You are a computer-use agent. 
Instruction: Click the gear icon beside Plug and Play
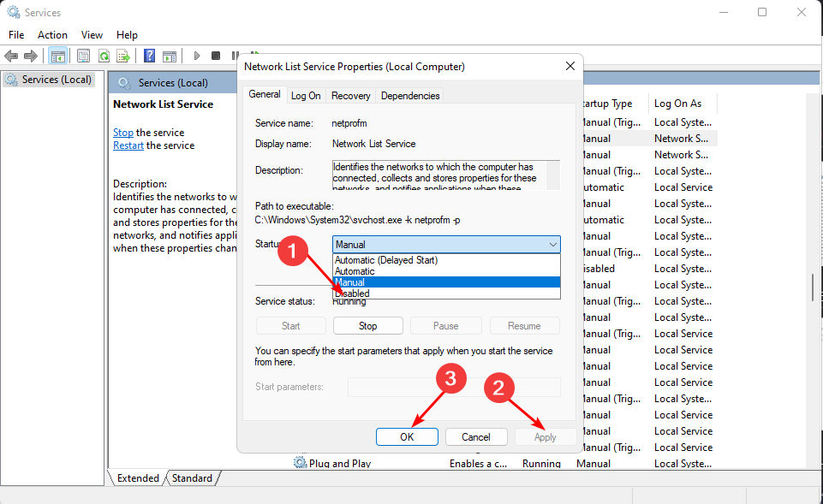[300, 463]
